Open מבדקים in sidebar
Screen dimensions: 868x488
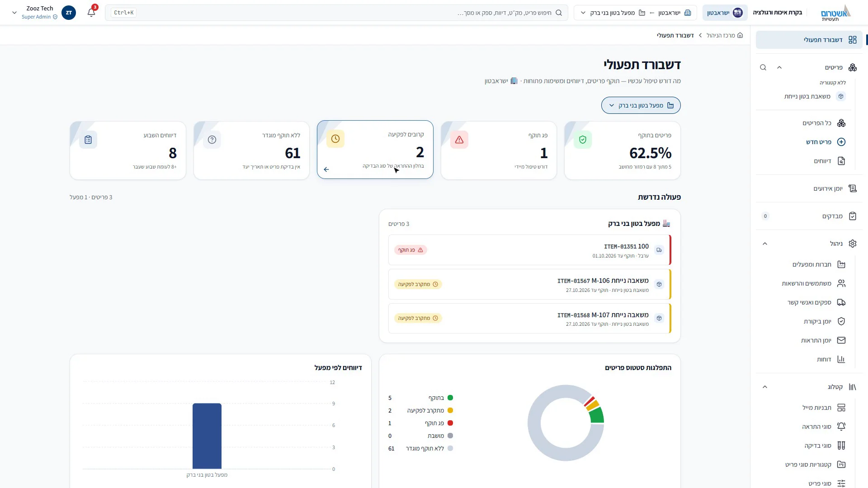[809, 216]
